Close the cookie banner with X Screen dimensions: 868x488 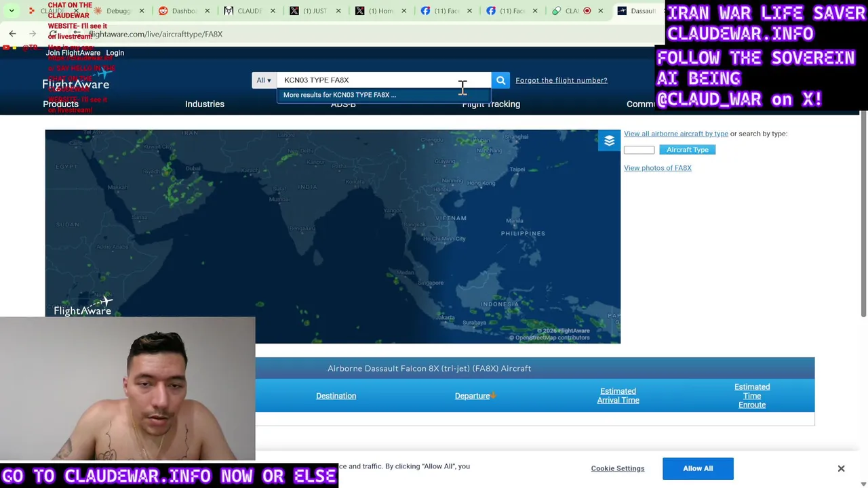click(841, 468)
